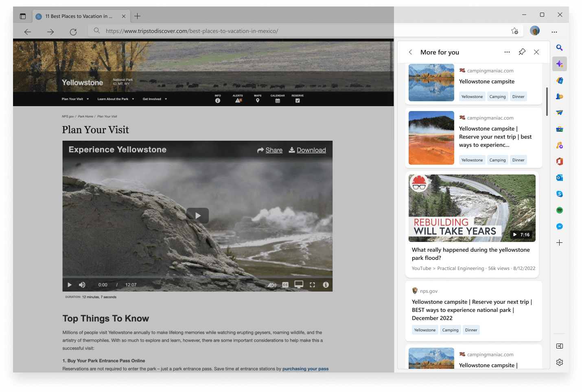Close the More for you panel
Viewport: 582px width, 392px height.
pyautogui.click(x=536, y=52)
